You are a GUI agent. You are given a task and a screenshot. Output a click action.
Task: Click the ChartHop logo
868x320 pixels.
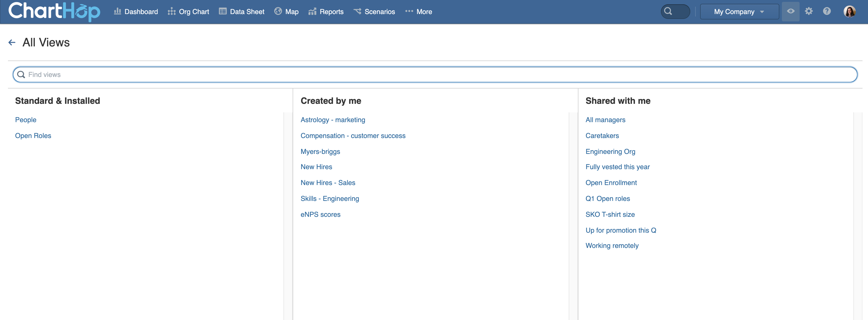(54, 12)
